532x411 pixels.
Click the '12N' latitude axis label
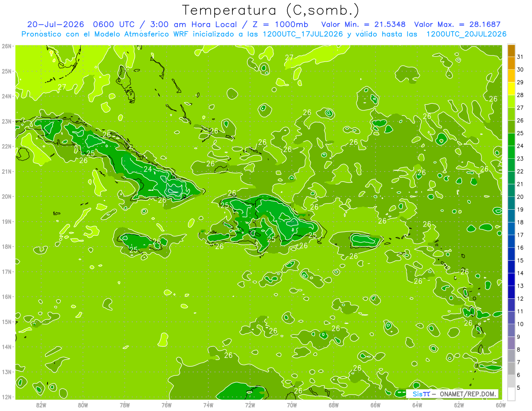[x=7, y=397]
